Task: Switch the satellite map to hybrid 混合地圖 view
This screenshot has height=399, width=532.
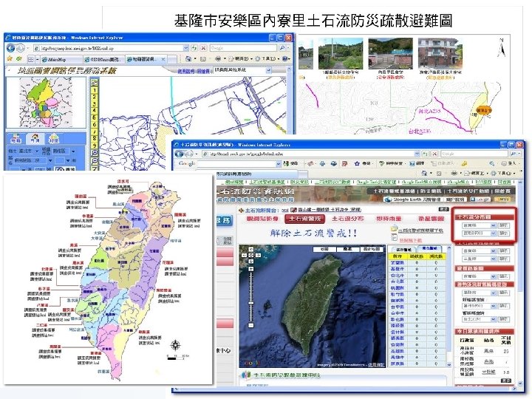Action: pos(372,249)
